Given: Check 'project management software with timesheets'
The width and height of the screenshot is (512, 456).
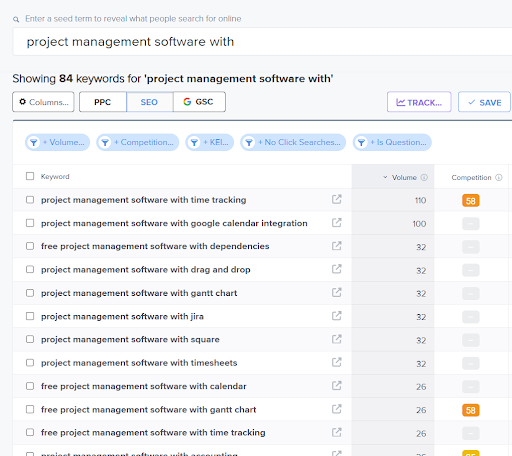Looking at the screenshot, I should tap(30, 363).
